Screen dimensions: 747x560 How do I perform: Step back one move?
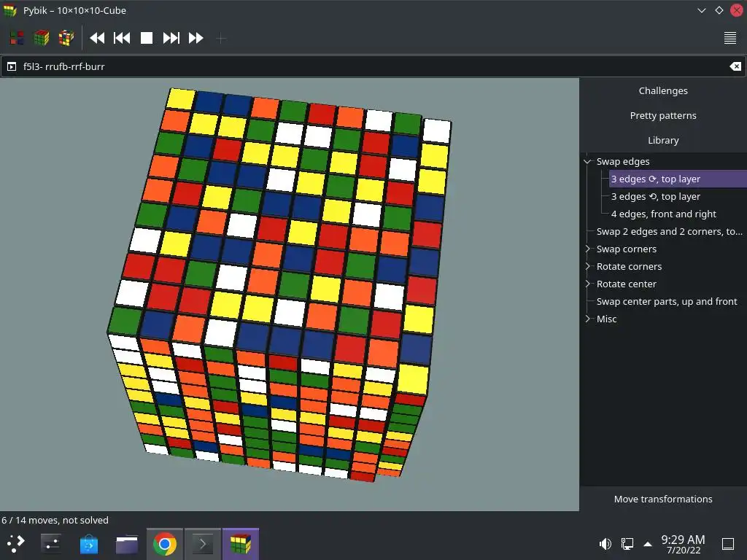point(122,38)
